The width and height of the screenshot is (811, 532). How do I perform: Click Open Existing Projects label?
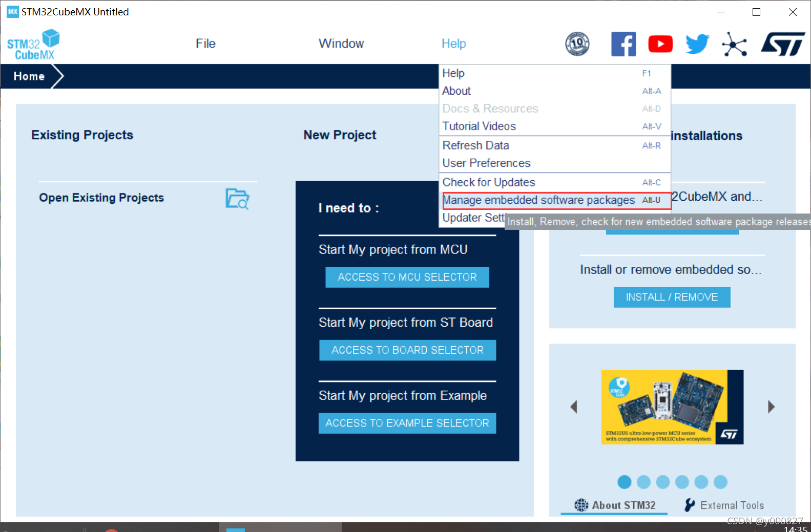click(101, 198)
